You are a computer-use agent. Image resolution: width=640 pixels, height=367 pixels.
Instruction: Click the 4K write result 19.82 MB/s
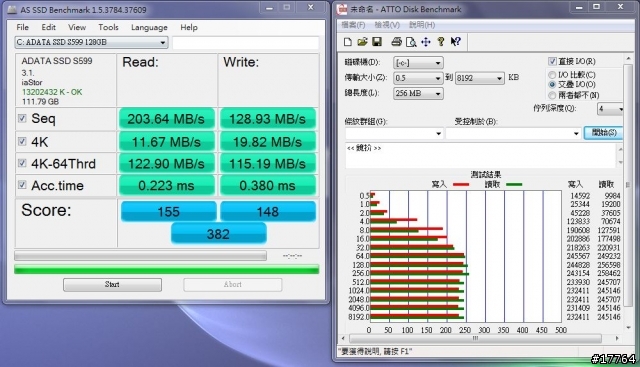pos(267,142)
